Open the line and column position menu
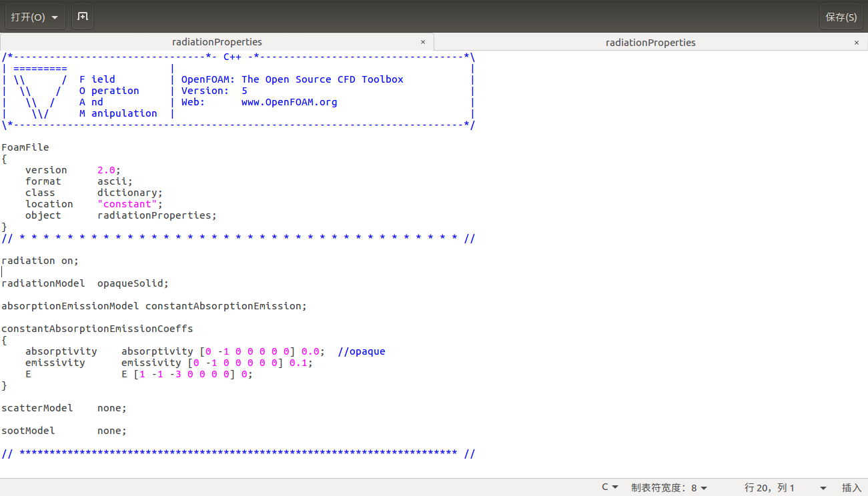Image resolution: width=868 pixels, height=496 pixels. coord(785,487)
